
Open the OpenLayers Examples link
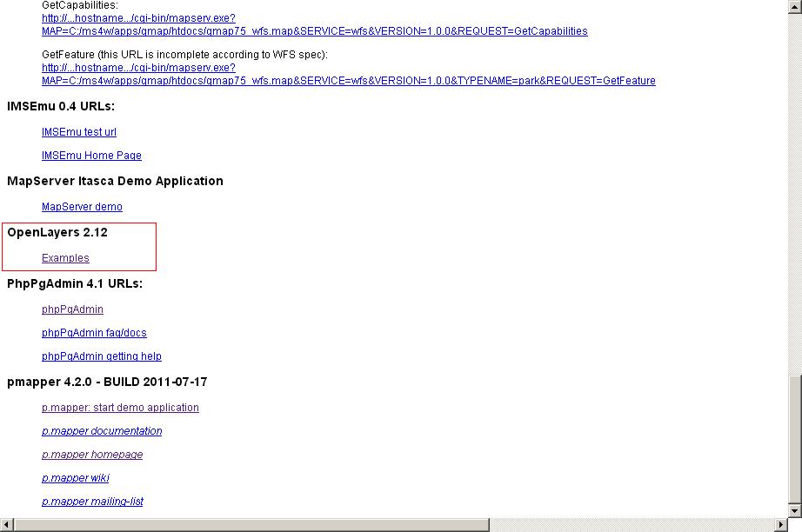click(x=65, y=258)
